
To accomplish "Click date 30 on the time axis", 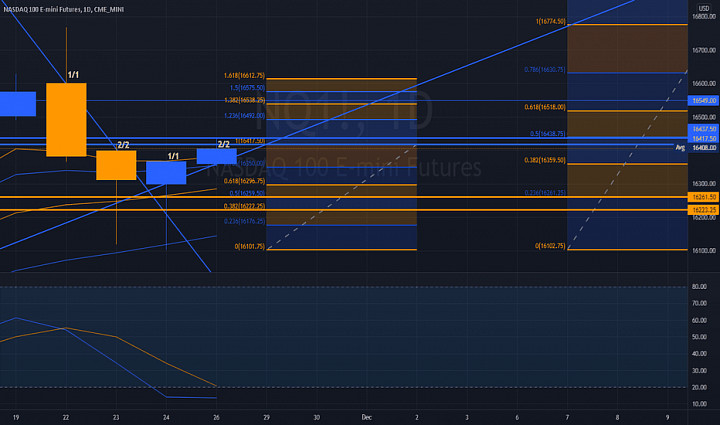I will point(316,417).
